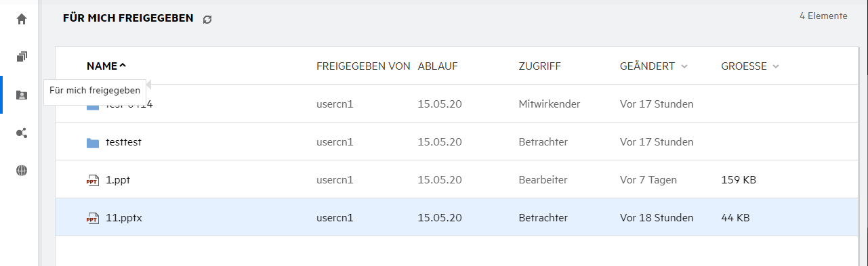Open the globe public sidebar icon
The width and height of the screenshot is (868, 266).
point(22,171)
